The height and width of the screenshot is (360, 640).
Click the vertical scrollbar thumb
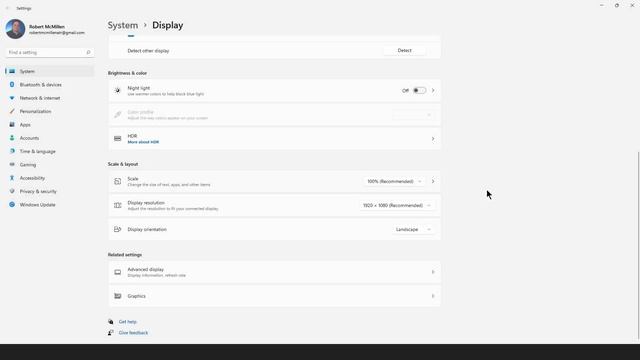click(x=638, y=246)
